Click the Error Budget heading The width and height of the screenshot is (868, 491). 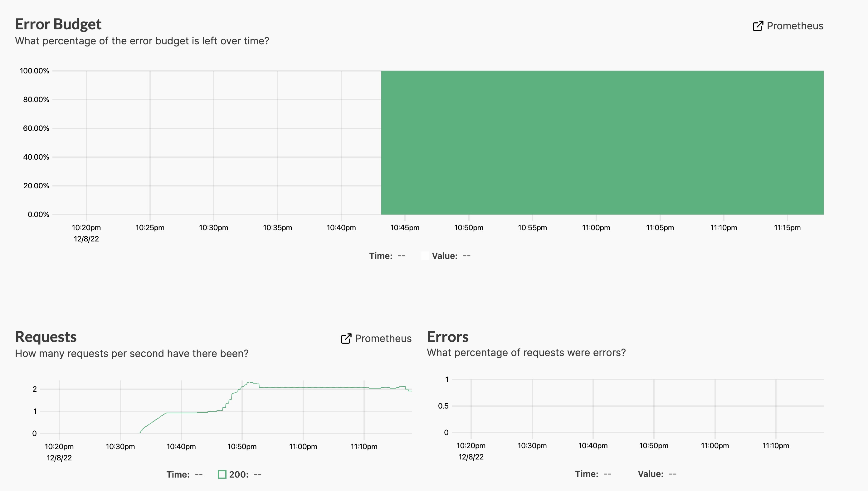(x=58, y=24)
